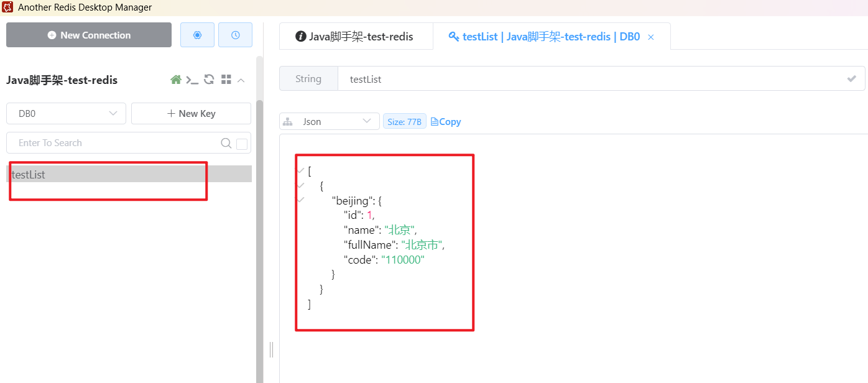The width and height of the screenshot is (868, 383).
Task: Open Redis console terminal icon
Action: (193, 80)
